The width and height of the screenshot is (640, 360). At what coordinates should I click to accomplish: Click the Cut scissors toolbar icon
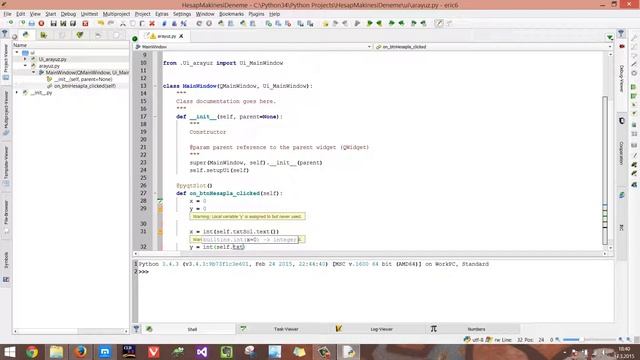pos(123,23)
